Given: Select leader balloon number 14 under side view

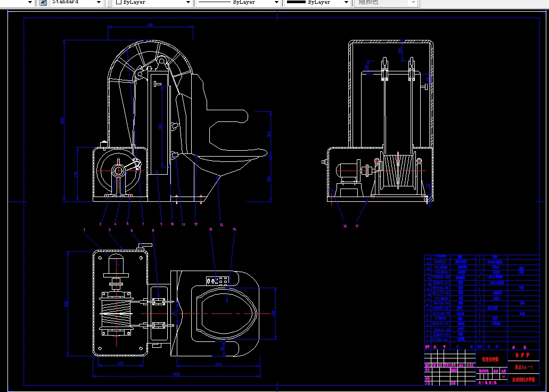Looking at the screenshot, I should coord(222,225).
